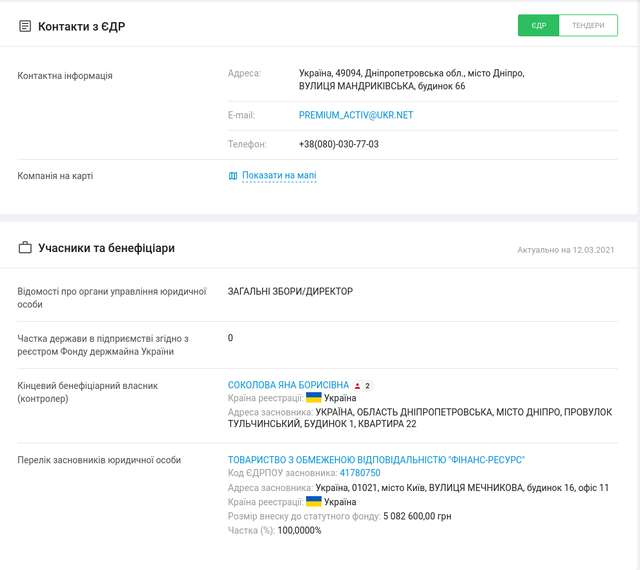Viewport: 640px width, 570px height.
Task: Open the founder ЄДРПОУ code 41780750
Action: [x=360, y=473]
